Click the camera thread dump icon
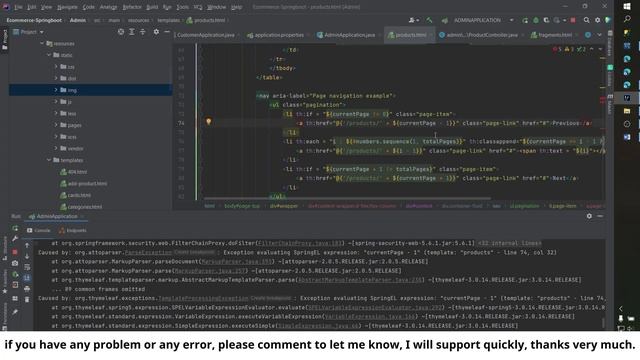The height and width of the screenshot is (360, 640). [x=15, y=263]
